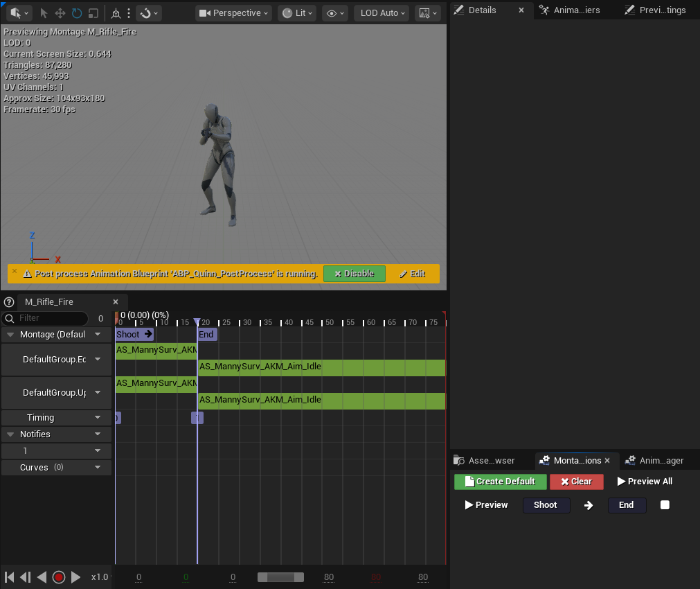Play the montage in reverse

[x=42, y=577]
